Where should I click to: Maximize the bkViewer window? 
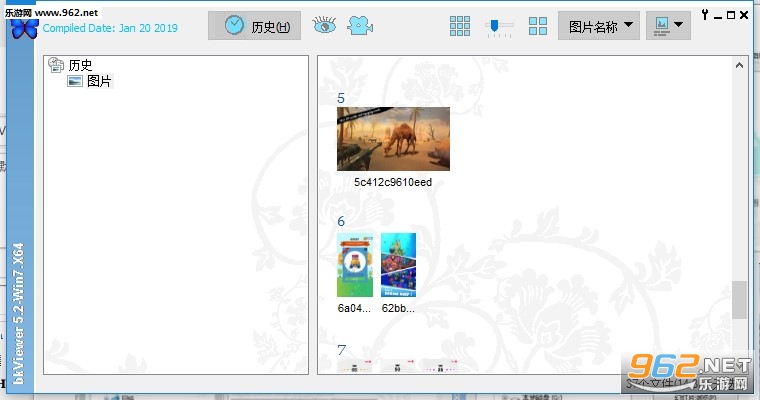coord(731,15)
